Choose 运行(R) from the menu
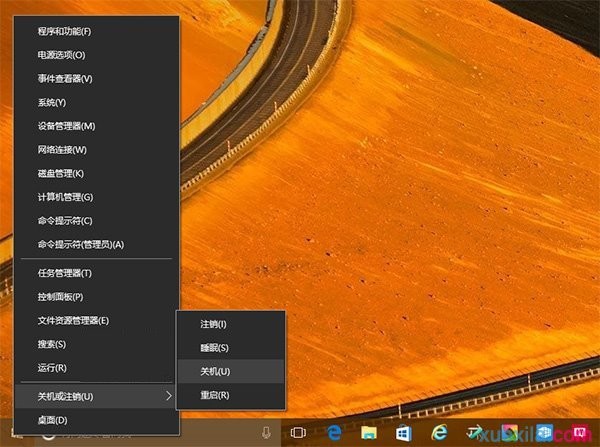Viewport: 600px width, 447px height. (x=52, y=367)
